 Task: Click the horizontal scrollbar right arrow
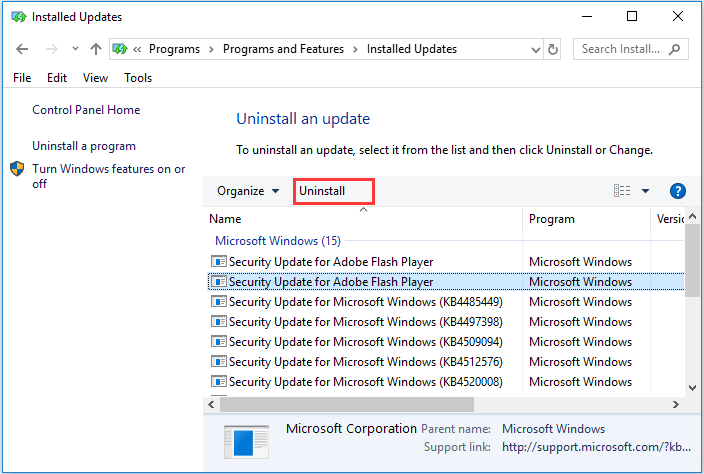coord(676,404)
